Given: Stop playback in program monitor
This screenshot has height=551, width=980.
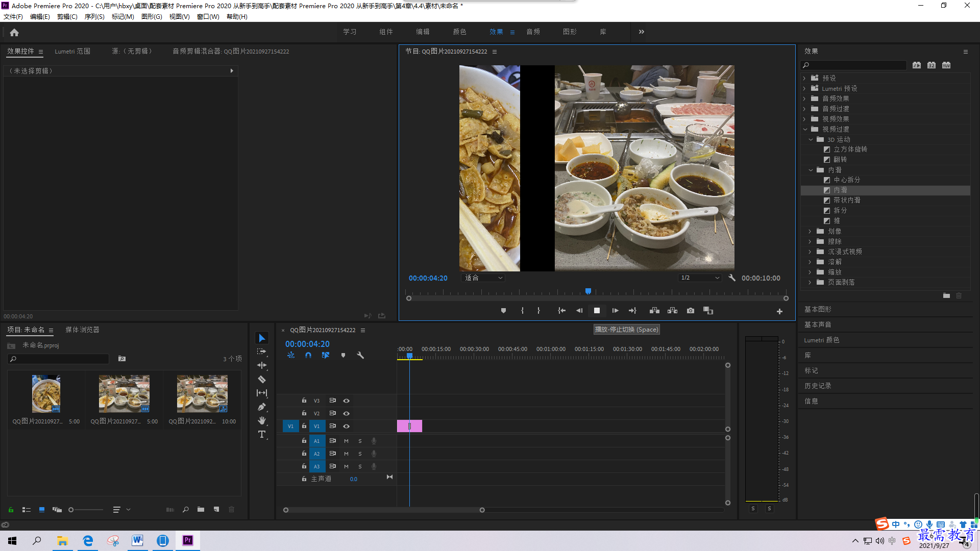Looking at the screenshot, I should [x=597, y=311].
